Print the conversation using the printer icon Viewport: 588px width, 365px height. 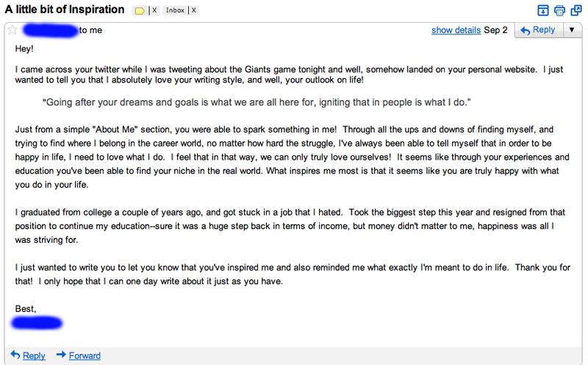[x=559, y=10]
